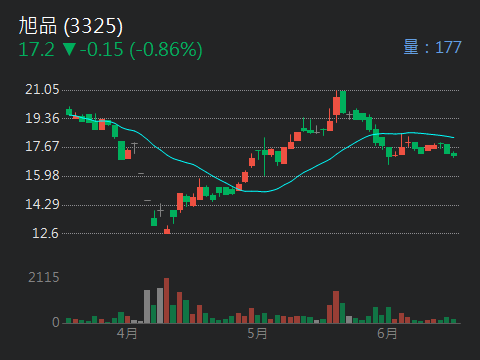This screenshot has width=480, height=360.
Task: Click the 17.67 price axis label
Action: [42, 147]
